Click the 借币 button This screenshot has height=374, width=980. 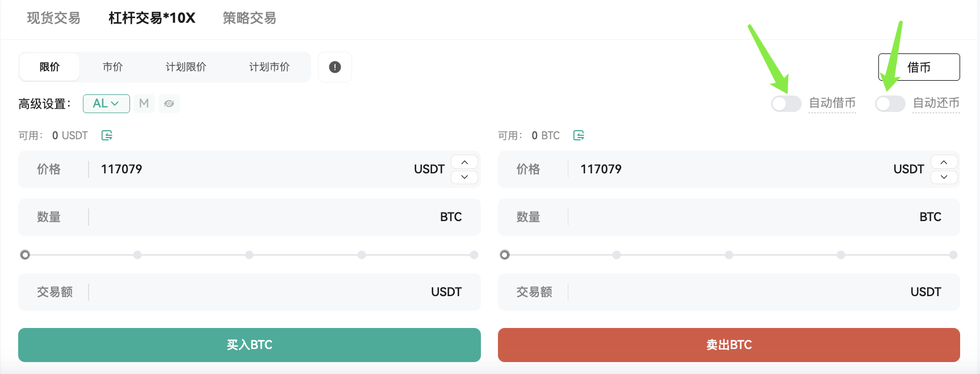pos(919,67)
